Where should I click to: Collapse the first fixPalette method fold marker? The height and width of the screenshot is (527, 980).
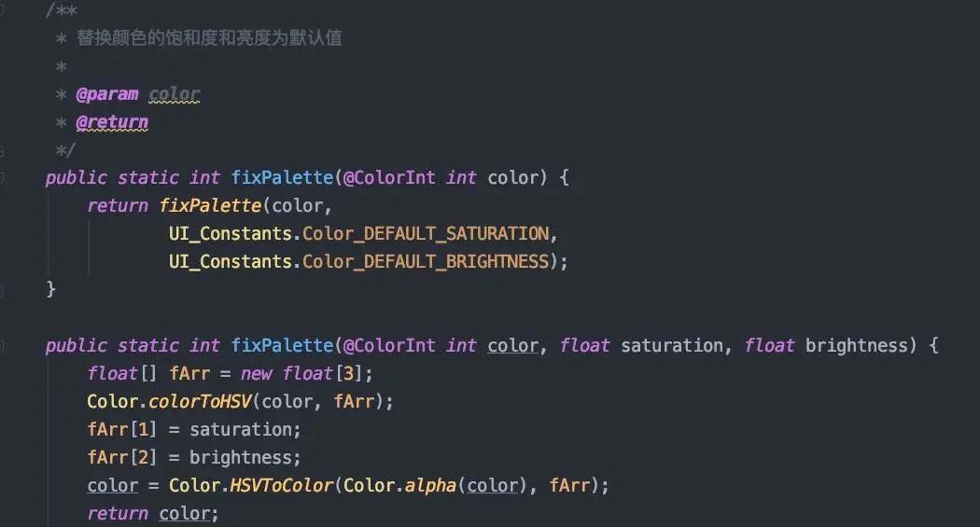click(x=2, y=178)
